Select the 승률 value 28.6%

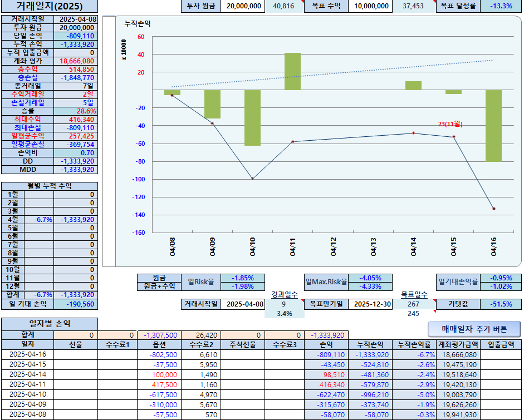(x=76, y=111)
